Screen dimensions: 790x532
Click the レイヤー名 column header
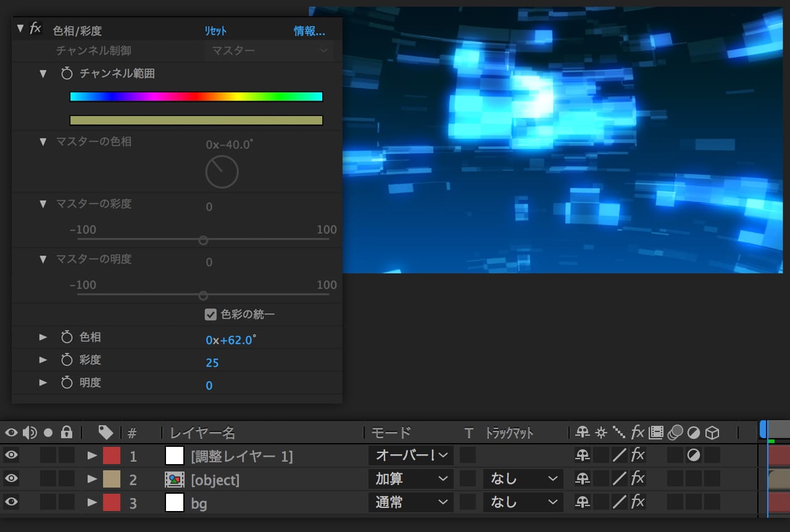click(x=202, y=433)
